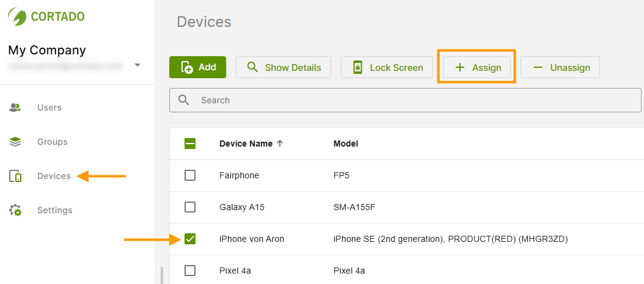The image size is (644, 284).
Task: Check the Galaxy A15 row checkbox
Action: (190, 207)
